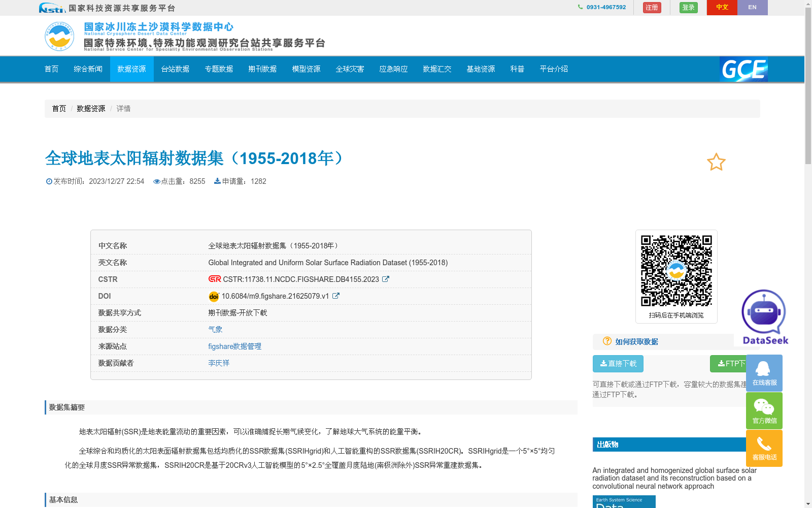
Task: Click the external link icon beside DOI
Action: [336, 296]
